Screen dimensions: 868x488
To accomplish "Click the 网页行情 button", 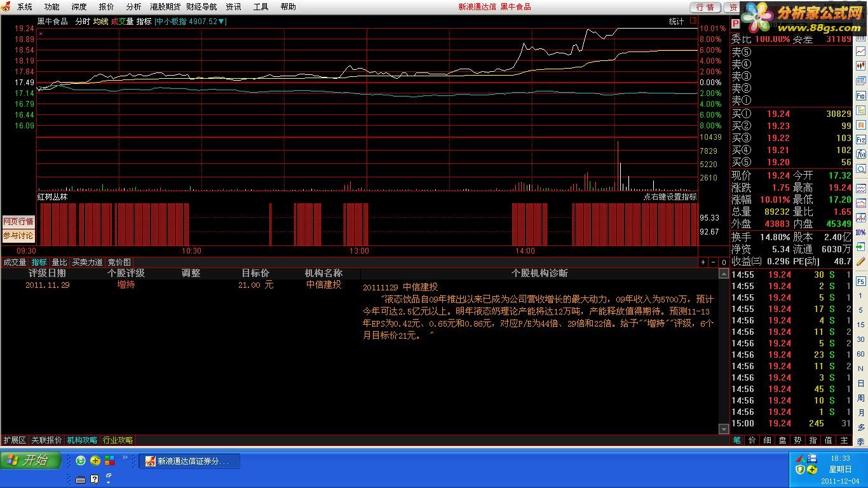I will 18,222.
